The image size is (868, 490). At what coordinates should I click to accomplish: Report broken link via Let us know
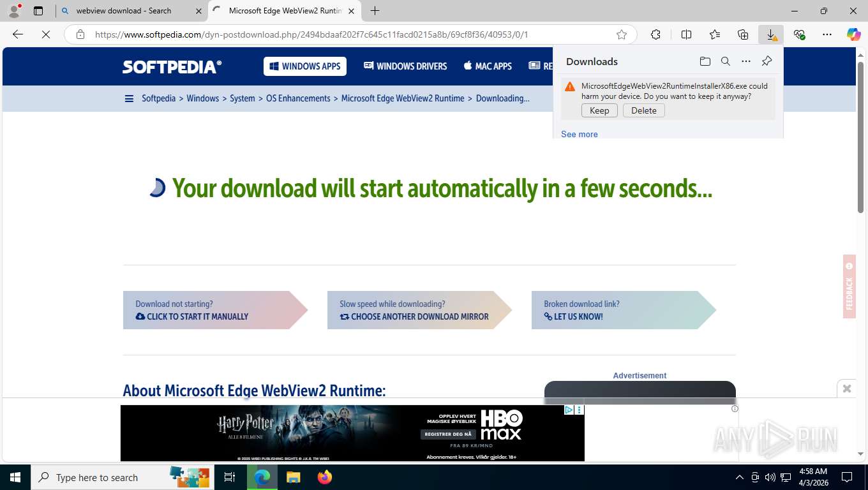624,310
